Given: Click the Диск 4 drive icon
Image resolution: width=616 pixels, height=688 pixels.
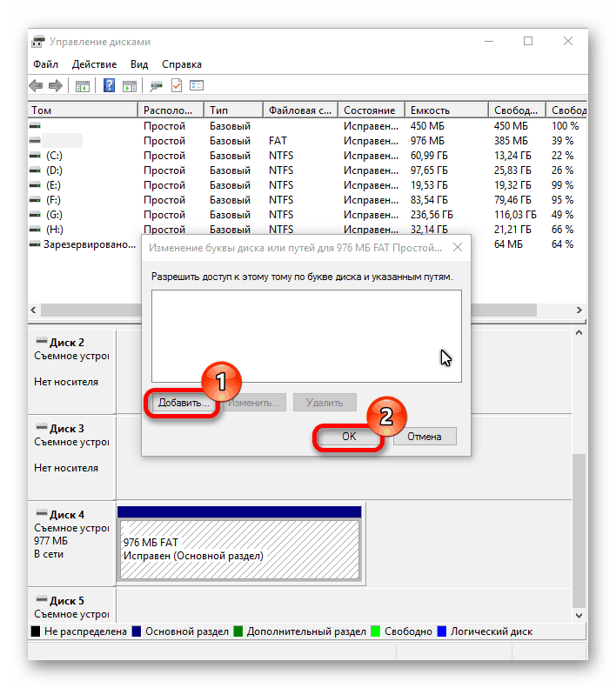Looking at the screenshot, I should pyautogui.click(x=42, y=512).
